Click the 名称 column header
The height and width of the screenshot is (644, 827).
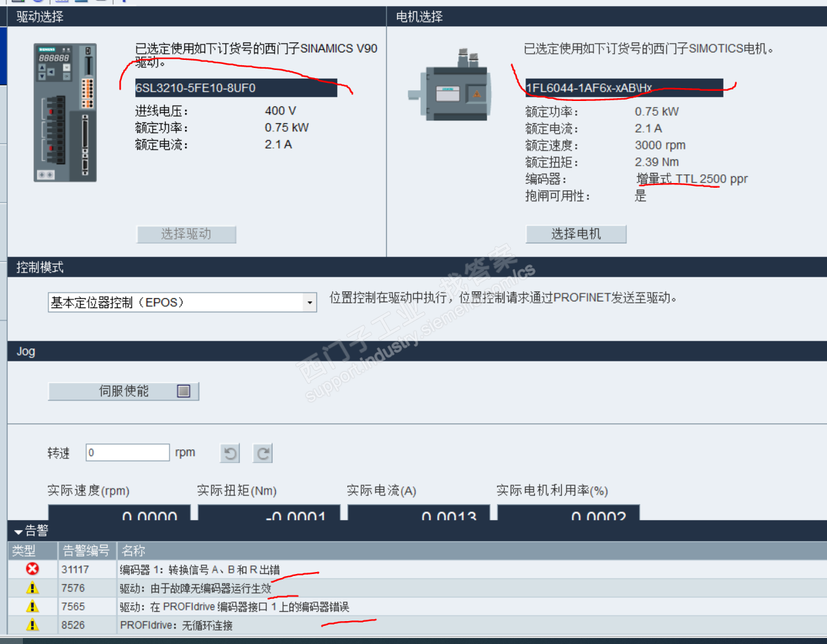472,551
